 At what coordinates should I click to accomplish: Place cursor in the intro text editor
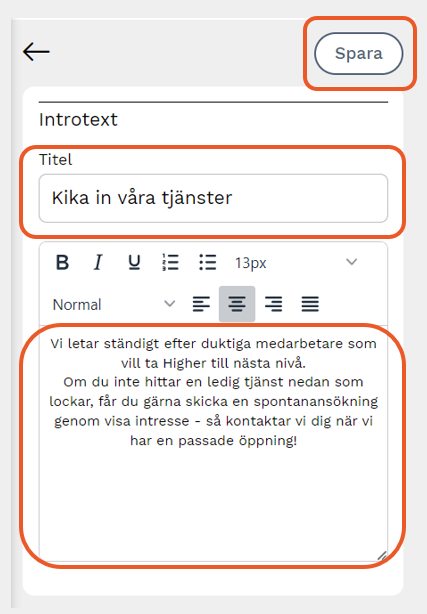point(213,443)
